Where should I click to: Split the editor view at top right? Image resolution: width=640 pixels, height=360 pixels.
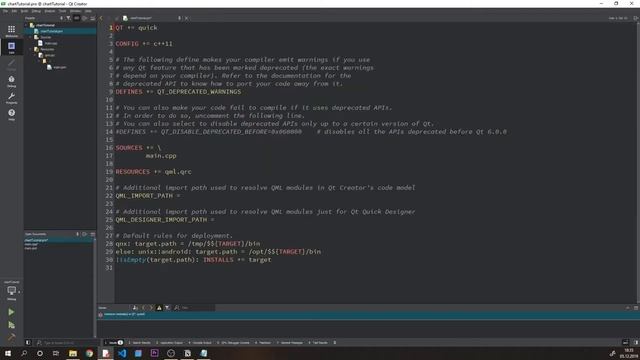636,18
